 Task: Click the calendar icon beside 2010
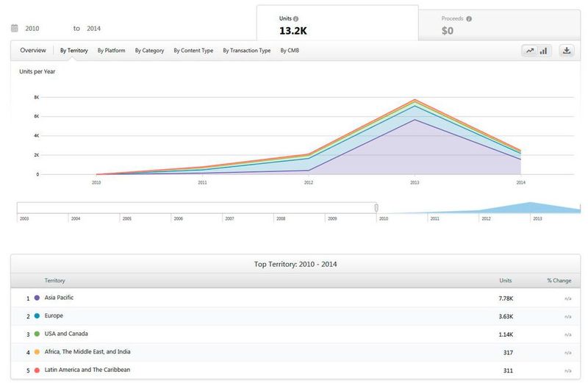click(14, 29)
